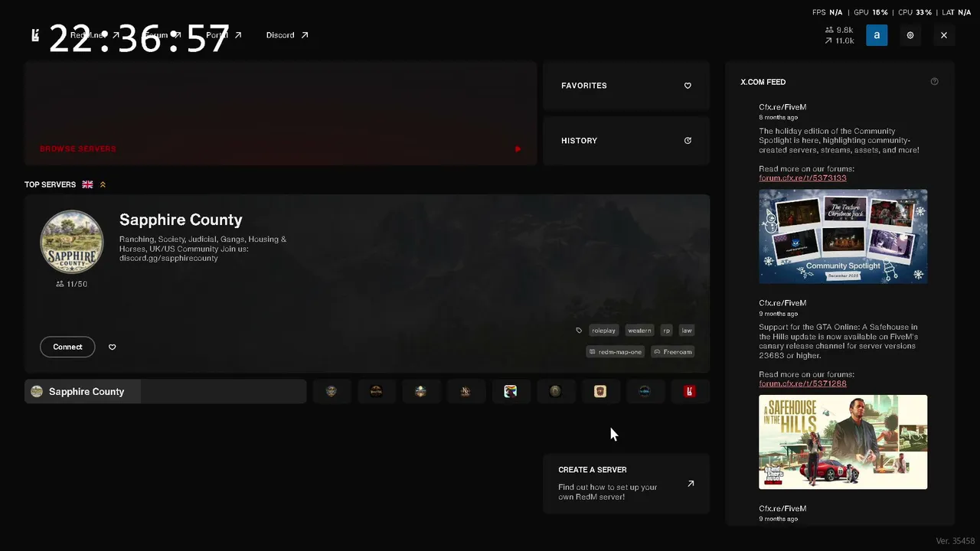The image size is (980, 551).
Task: Open the Safehouse in the Hills feed image
Action: [843, 442]
